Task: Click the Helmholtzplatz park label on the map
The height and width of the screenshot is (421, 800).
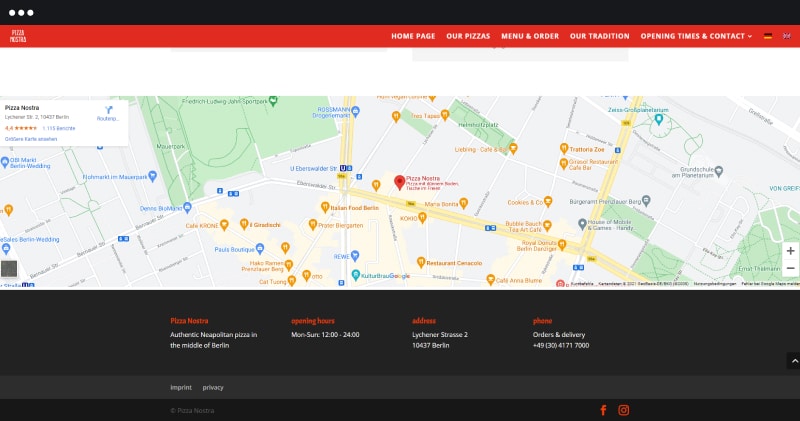Action: pyautogui.click(x=478, y=125)
